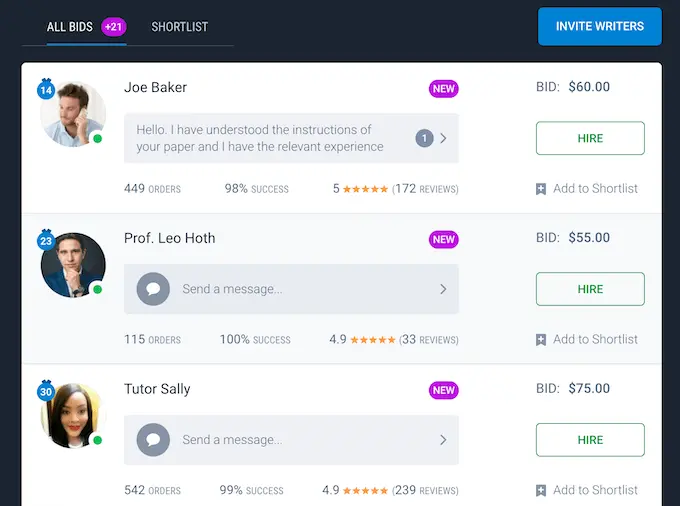Open Tutor Sally's profile photo
This screenshot has height=506, width=680.
[x=73, y=415]
